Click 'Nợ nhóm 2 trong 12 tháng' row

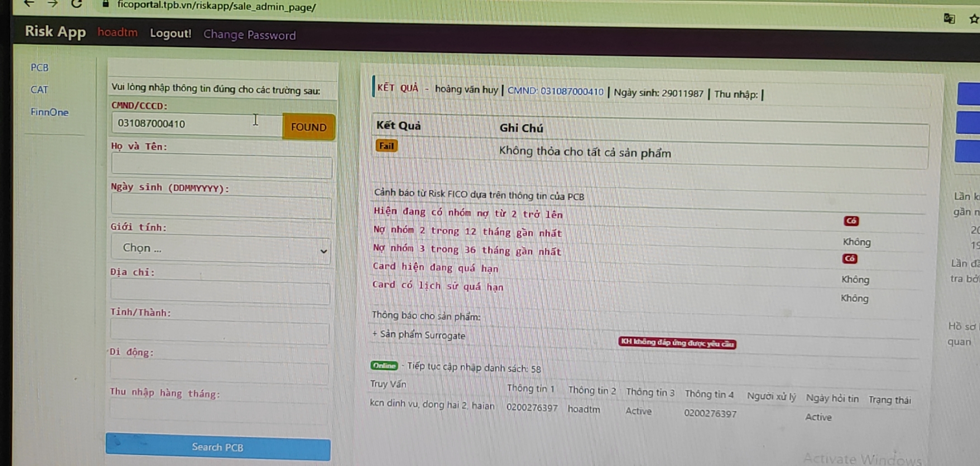467,231
